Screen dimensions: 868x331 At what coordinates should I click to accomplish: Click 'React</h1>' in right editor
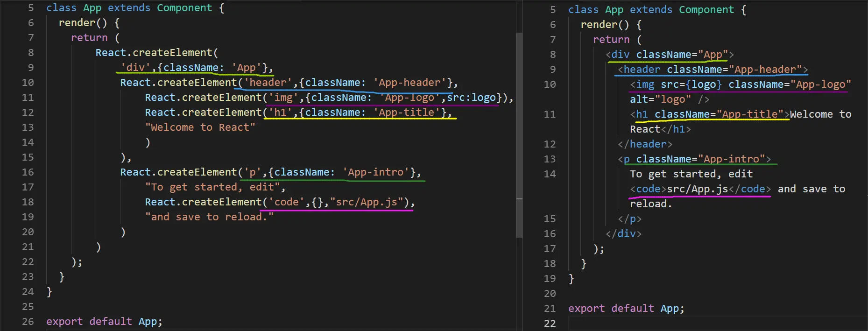click(x=660, y=129)
